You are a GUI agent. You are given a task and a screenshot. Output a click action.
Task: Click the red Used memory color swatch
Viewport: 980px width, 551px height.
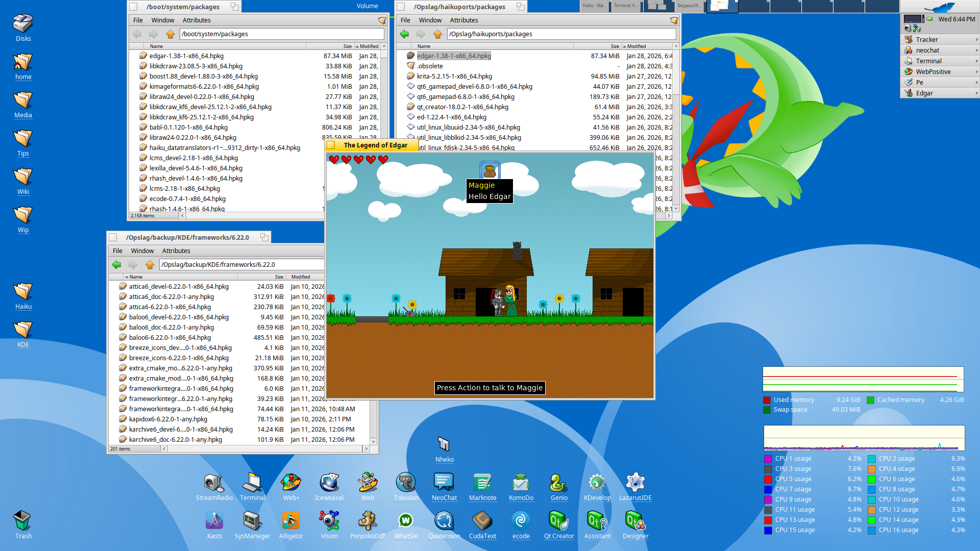point(767,400)
